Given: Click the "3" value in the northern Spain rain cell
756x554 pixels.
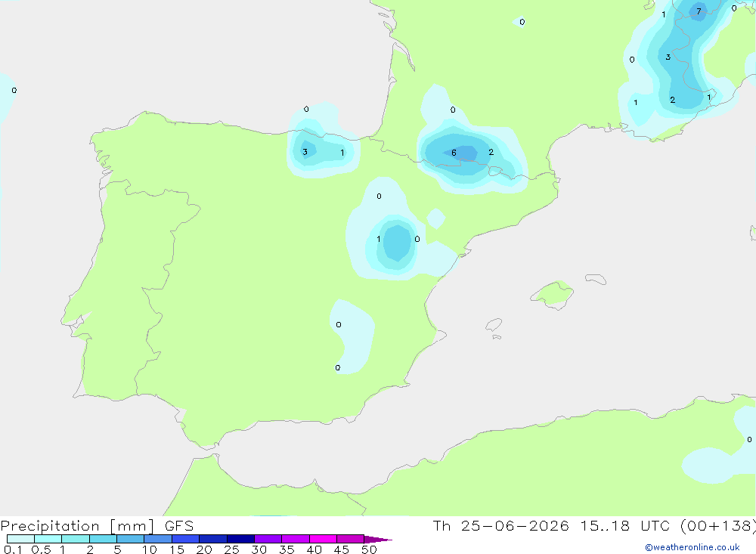Looking at the screenshot, I should coord(305,152).
